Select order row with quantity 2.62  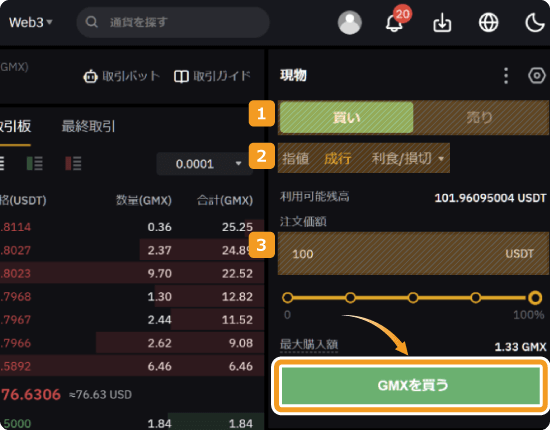pyautogui.click(x=132, y=343)
